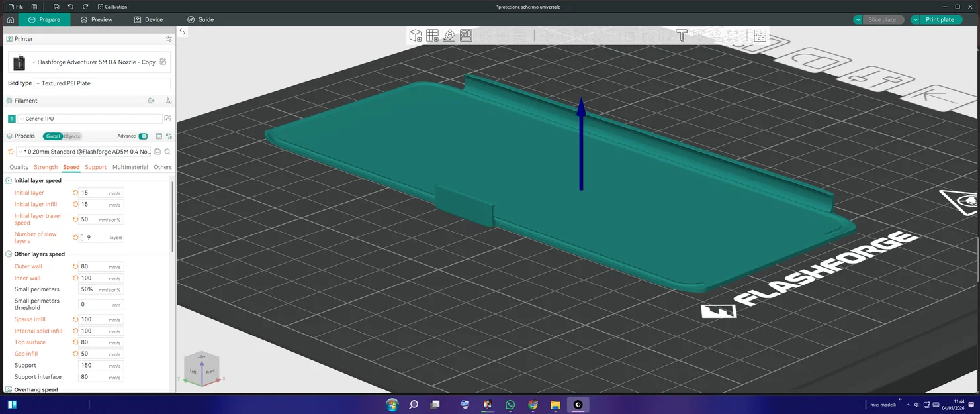Click the Arrange all objects icon
This screenshot has width=980, height=414.
pyautogui.click(x=466, y=36)
